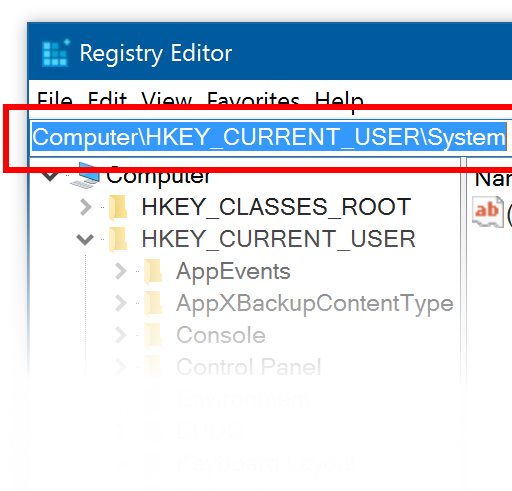Click the Console folder icon
The width and height of the screenshot is (512, 491).
tap(153, 336)
